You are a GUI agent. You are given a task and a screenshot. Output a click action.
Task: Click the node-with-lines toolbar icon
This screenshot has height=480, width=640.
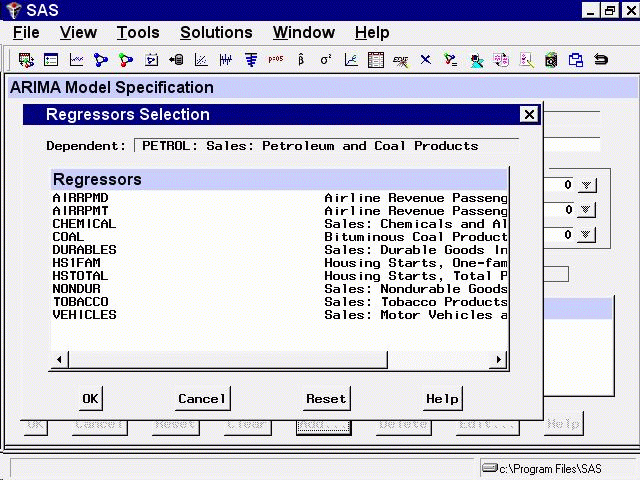[x=451, y=60]
